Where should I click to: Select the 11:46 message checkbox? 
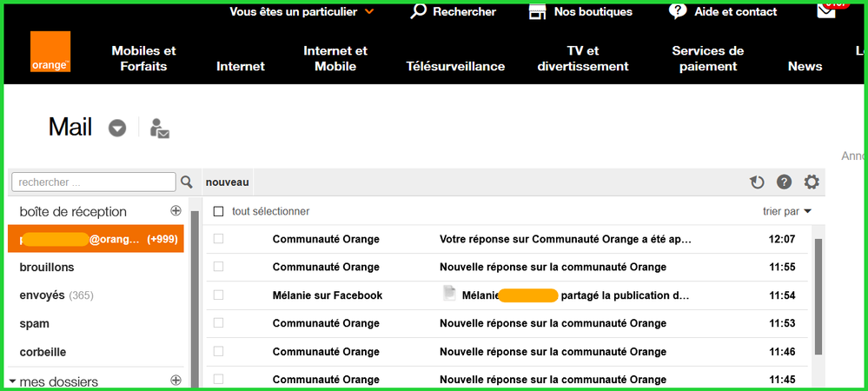click(x=219, y=351)
